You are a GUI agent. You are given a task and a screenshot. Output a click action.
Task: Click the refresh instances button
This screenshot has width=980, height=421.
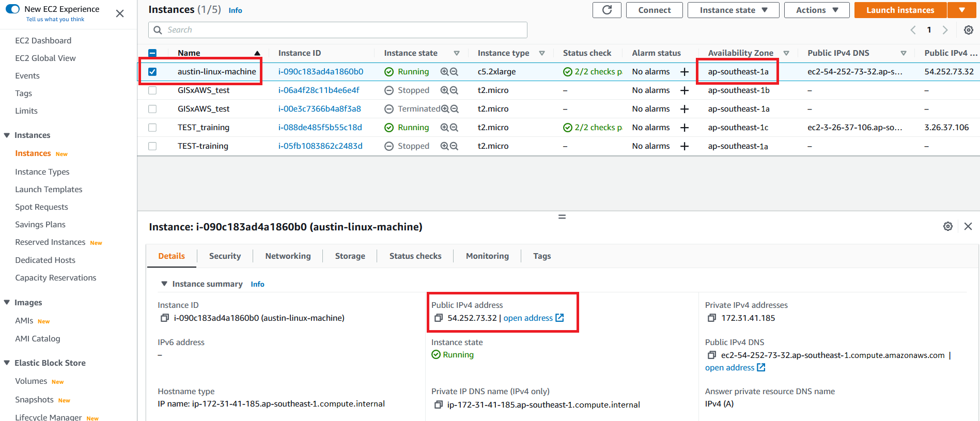pos(607,10)
